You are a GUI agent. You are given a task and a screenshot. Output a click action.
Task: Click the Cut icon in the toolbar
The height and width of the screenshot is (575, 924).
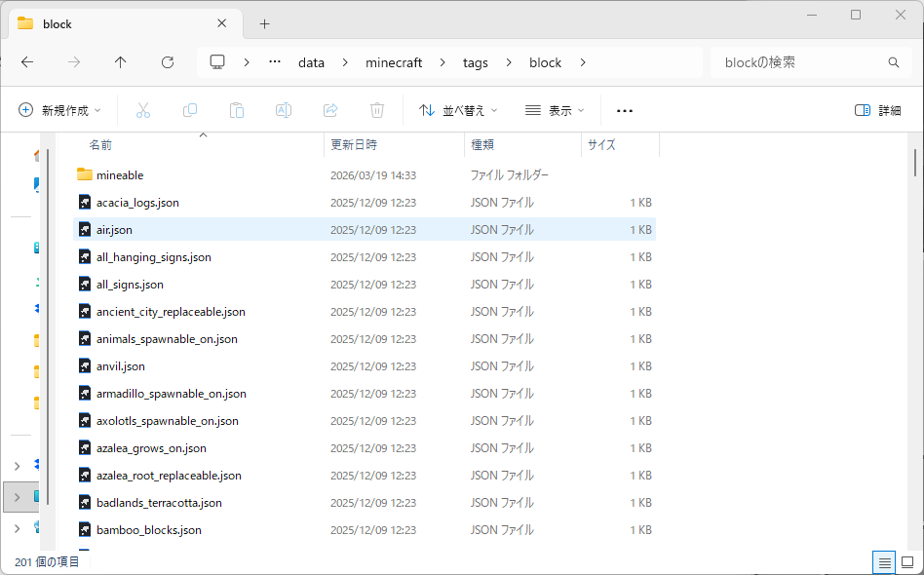(143, 109)
